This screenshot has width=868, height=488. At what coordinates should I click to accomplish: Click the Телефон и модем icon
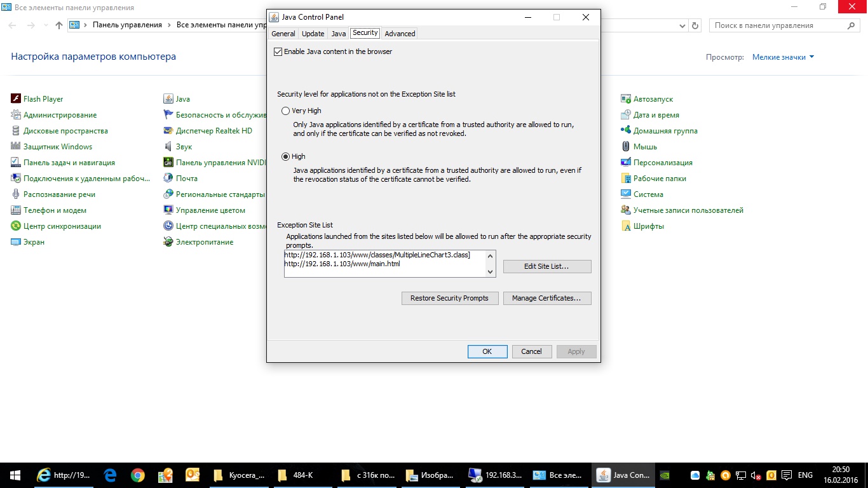tap(16, 210)
